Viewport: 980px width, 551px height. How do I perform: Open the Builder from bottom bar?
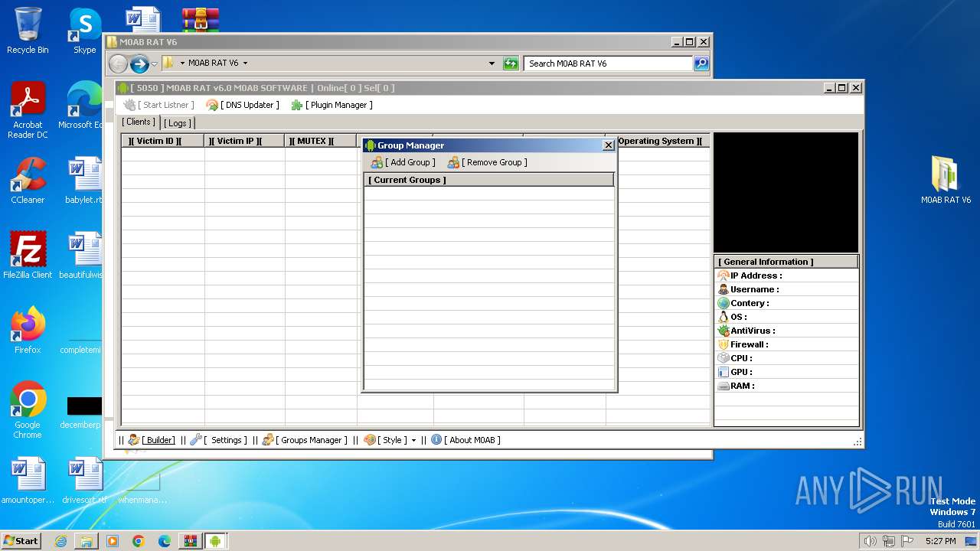(x=152, y=440)
